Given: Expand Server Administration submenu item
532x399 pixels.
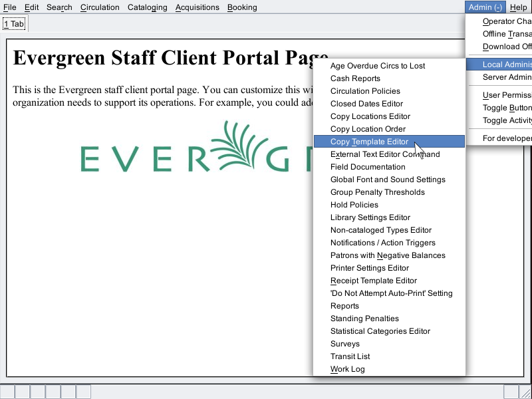Looking at the screenshot, I should [x=500, y=77].
